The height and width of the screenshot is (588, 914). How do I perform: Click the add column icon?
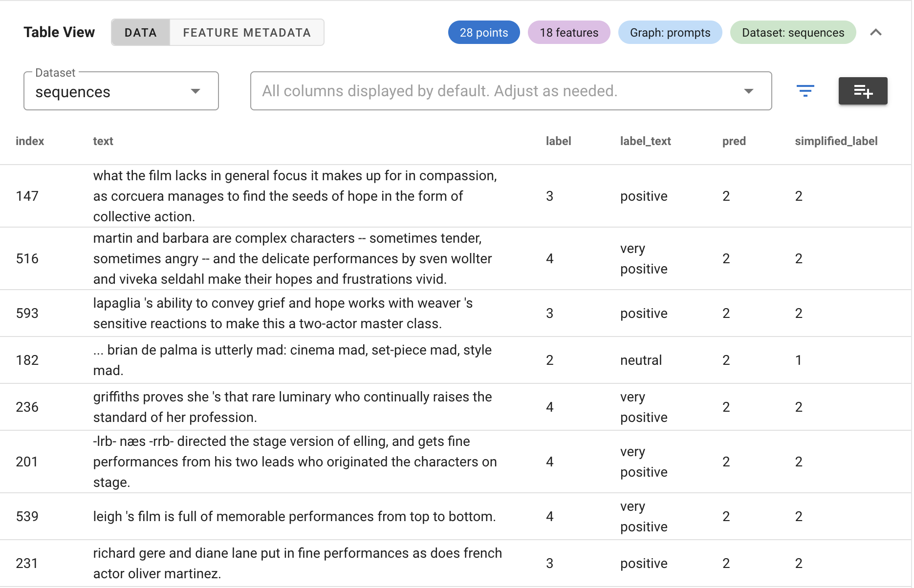click(x=863, y=91)
